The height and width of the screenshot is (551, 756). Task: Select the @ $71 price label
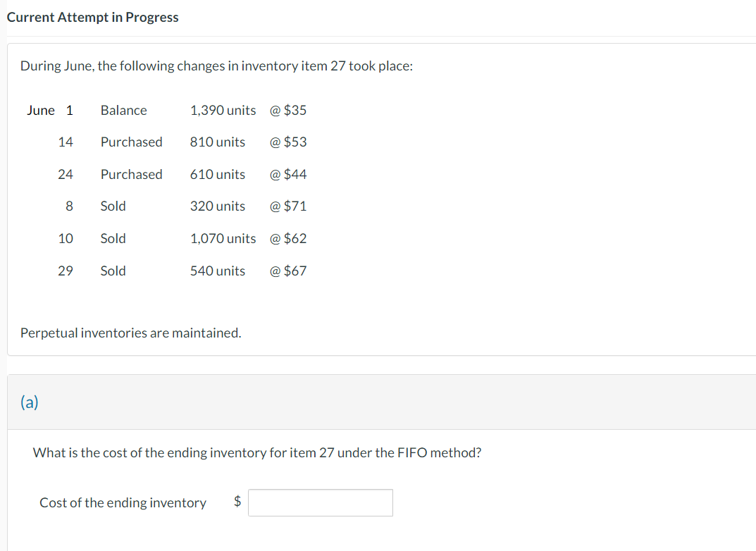[x=288, y=206]
